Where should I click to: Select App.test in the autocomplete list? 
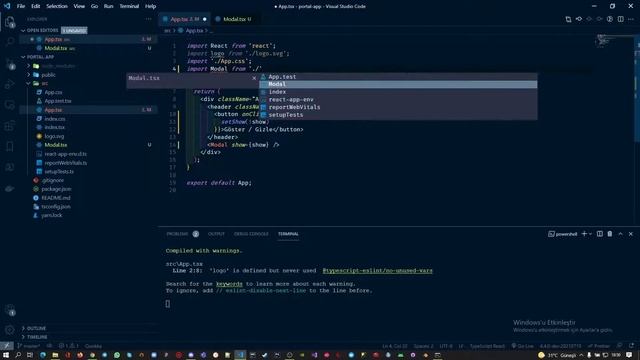398,77
